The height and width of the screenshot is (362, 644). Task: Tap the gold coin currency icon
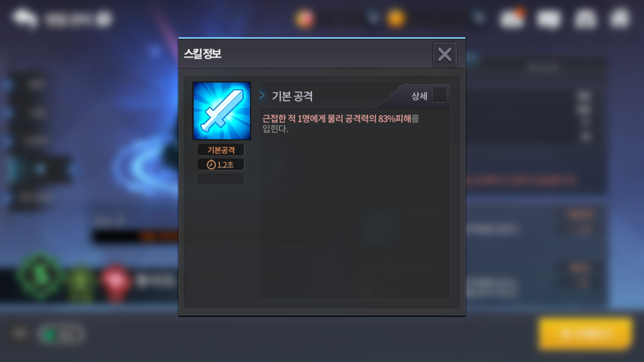point(396,18)
